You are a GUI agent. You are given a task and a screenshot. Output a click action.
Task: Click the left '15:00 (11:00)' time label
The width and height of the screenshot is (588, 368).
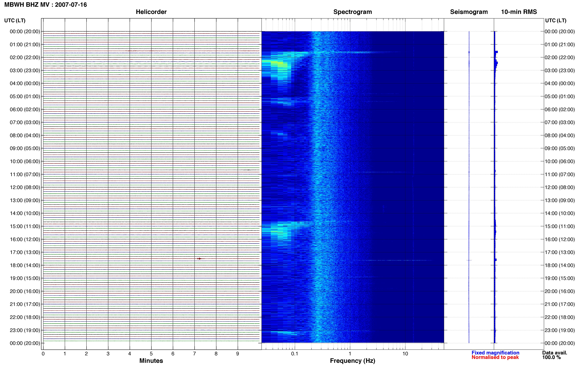coord(25,226)
